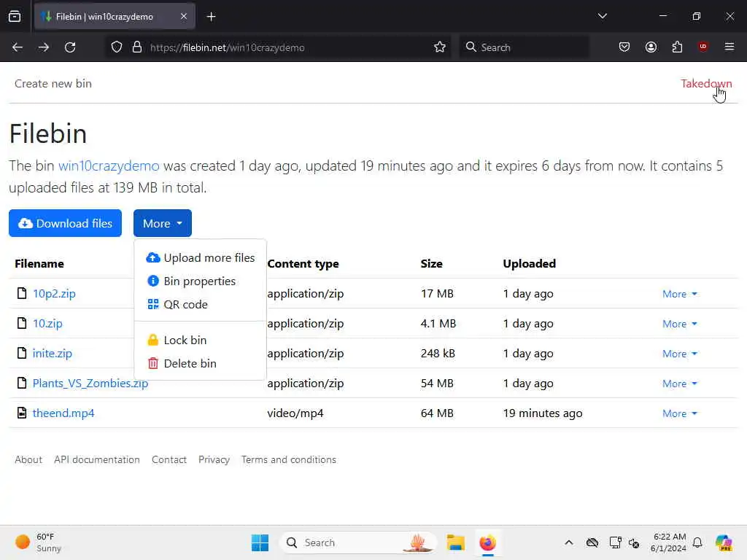Image resolution: width=747 pixels, height=560 pixels.
Task: Open the tracking protection shield icon
Action: pyautogui.click(x=116, y=47)
